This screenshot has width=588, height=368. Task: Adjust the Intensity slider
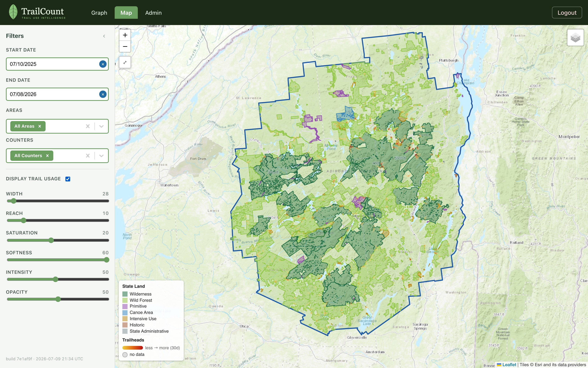pyautogui.click(x=58, y=279)
